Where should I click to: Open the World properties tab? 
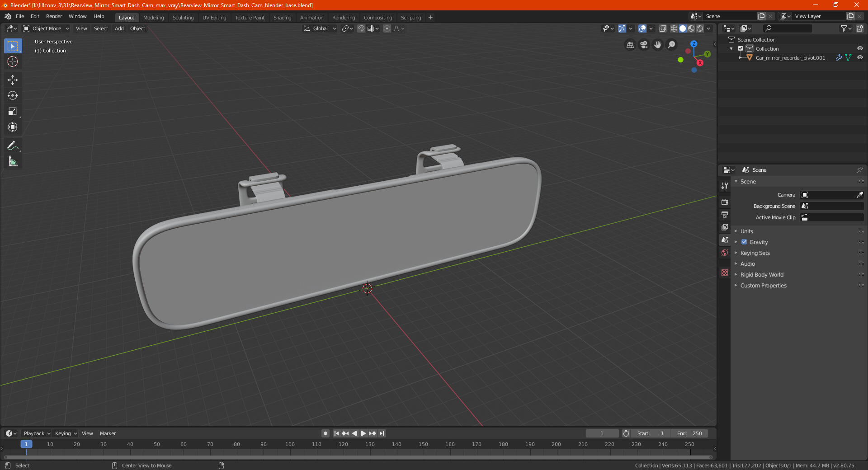pos(725,253)
